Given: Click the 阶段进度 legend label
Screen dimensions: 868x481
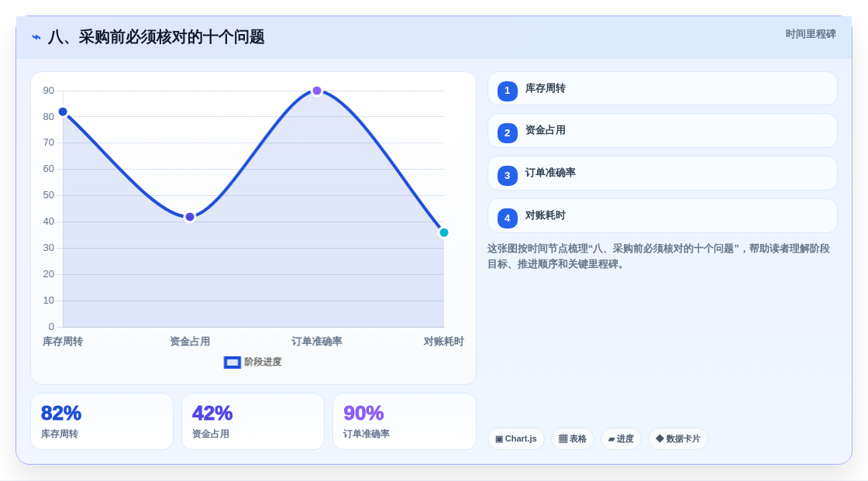Looking at the screenshot, I should click(x=263, y=362).
